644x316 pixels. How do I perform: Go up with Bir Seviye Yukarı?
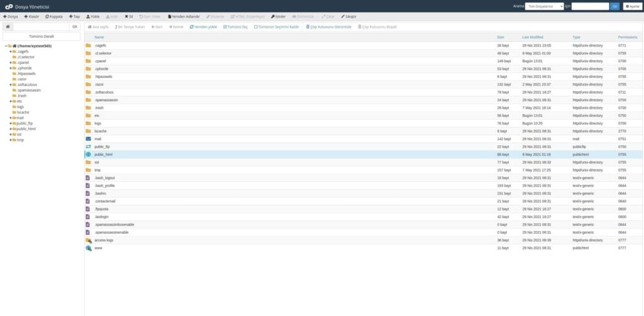tap(130, 27)
